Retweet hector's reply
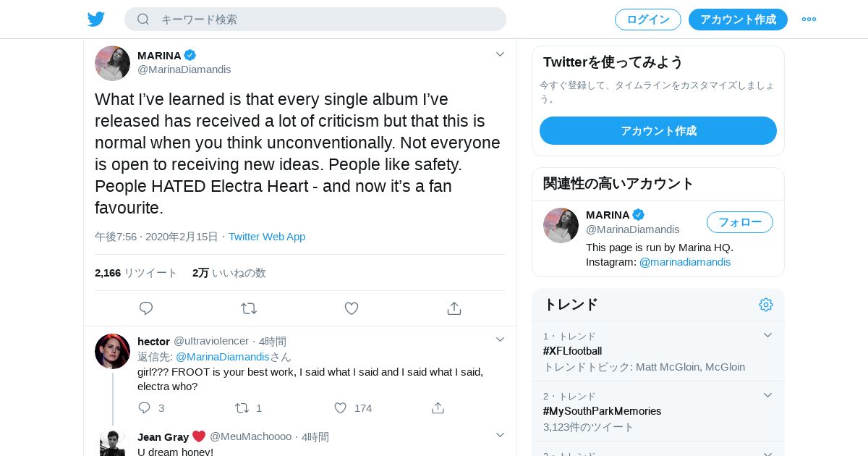 click(x=242, y=408)
